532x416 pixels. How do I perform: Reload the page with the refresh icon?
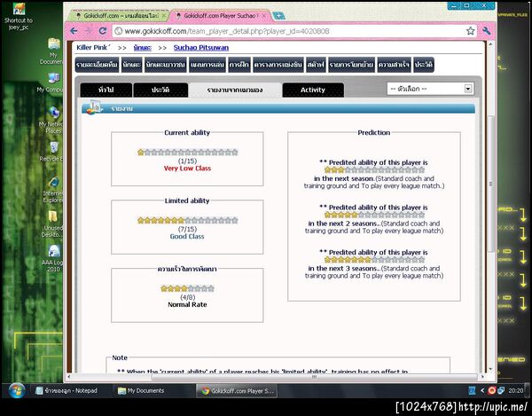103,31
